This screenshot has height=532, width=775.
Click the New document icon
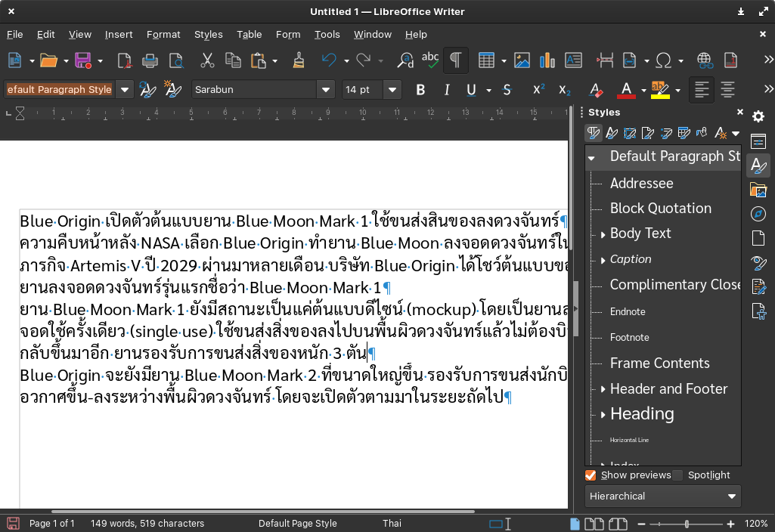tap(15, 60)
